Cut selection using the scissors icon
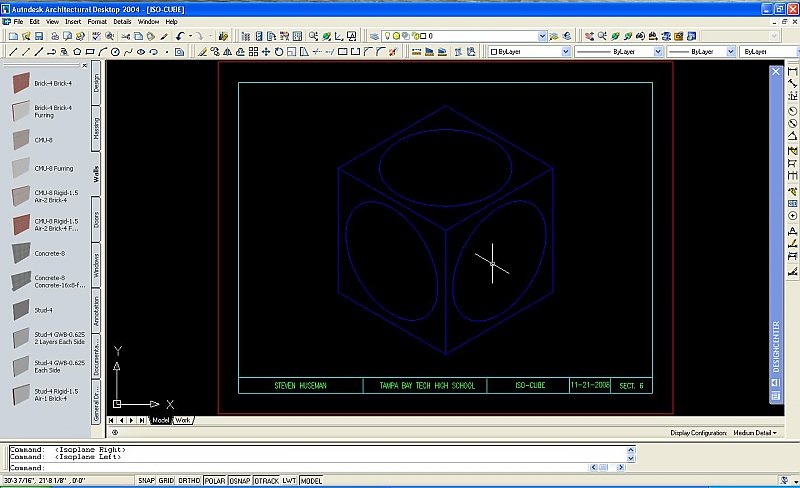The height and width of the screenshot is (488, 800). point(126,36)
